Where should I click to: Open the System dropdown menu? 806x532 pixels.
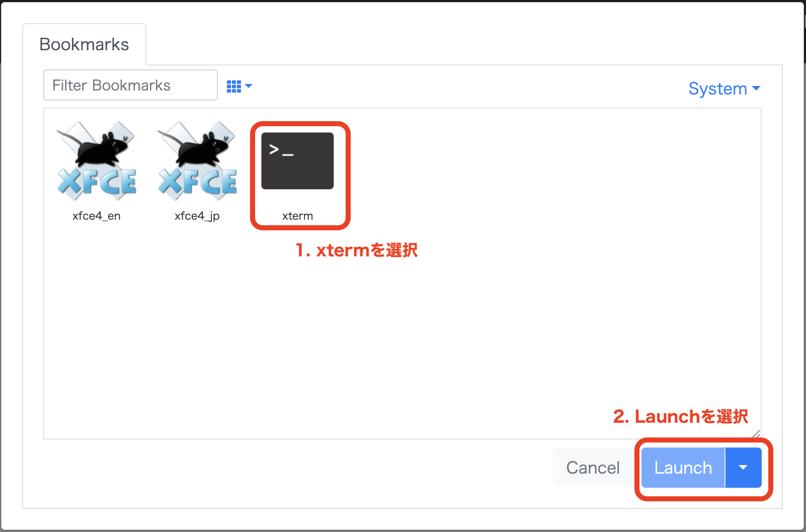724,88
